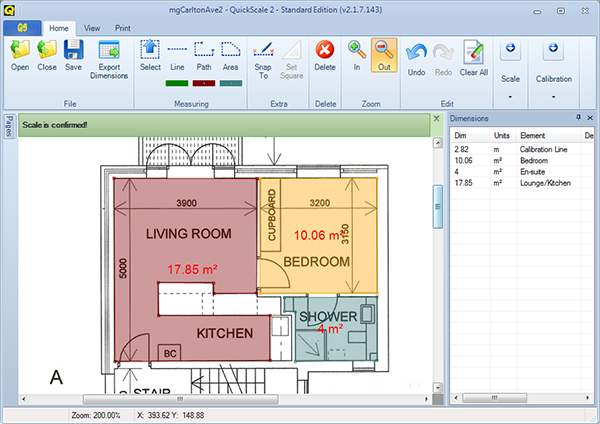Undo the last action
Screen dimensions: 600x424
pos(417,55)
